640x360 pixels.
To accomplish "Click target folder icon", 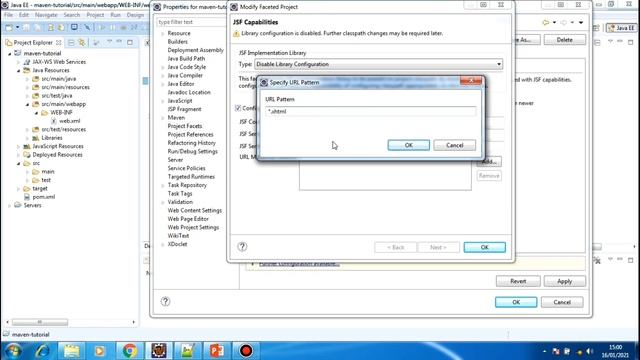I will point(27,189).
